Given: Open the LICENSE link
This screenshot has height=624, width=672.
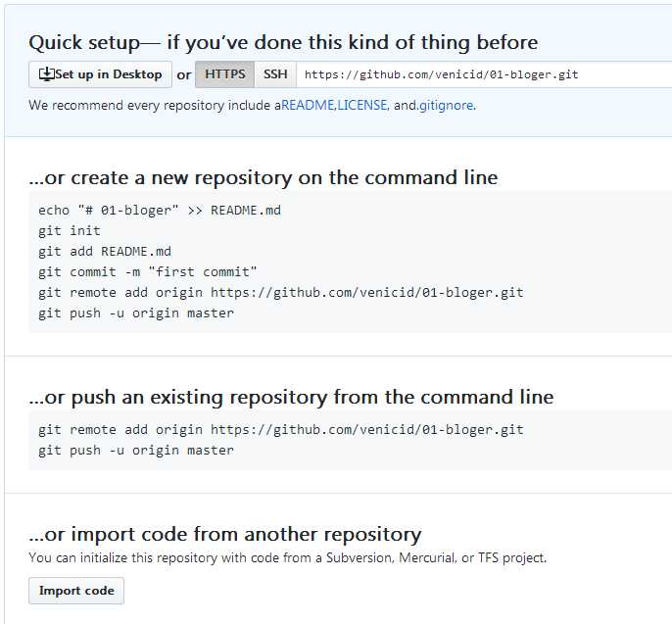Looking at the screenshot, I should (362, 106).
